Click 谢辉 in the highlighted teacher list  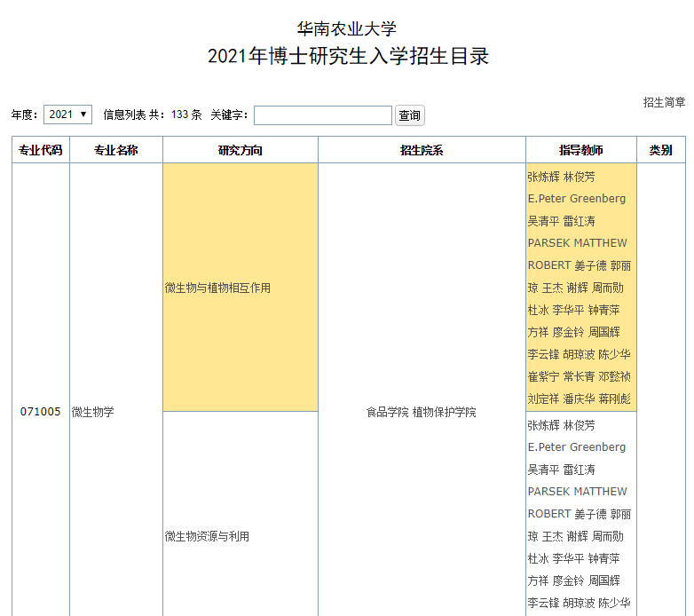coord(577,288)
